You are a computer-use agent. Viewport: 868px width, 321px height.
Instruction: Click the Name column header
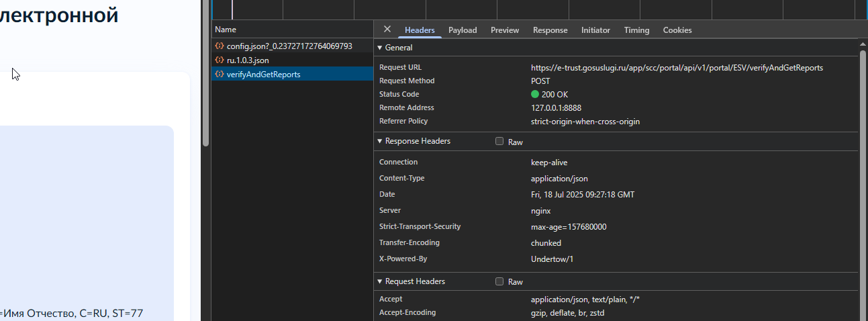pos(292,30)
